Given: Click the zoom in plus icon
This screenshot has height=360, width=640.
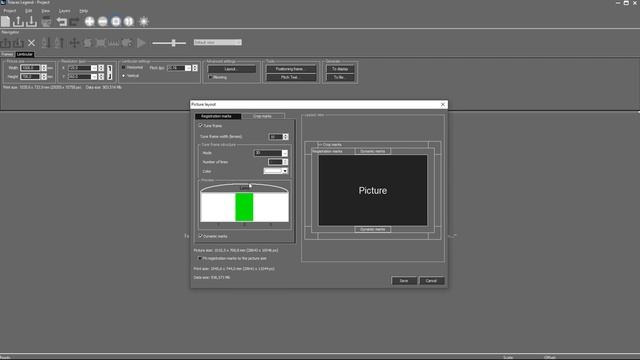Looking at the screenshot, I should [x=89, y=21].
